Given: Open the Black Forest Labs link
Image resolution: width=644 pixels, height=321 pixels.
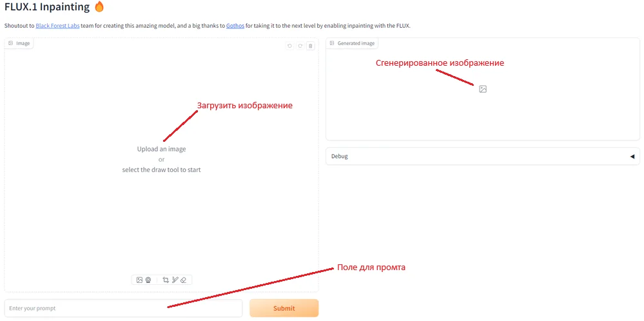Looking at the screenshot, I should pyautogui.click(x=57, y=26).
